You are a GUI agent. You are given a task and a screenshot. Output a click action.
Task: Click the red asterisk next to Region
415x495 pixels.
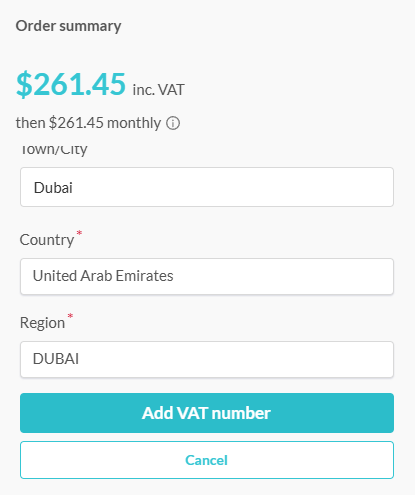(x=70, y=316)
